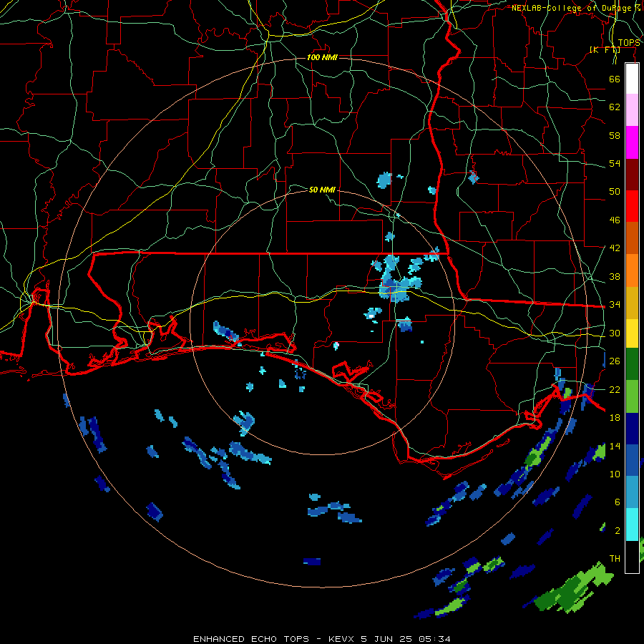This screenshot has height=644, width=644.
Task: Click the "ENHANCED ECHO TOPS" caption title
Action: pyautogui.click(x=251, y=639)
